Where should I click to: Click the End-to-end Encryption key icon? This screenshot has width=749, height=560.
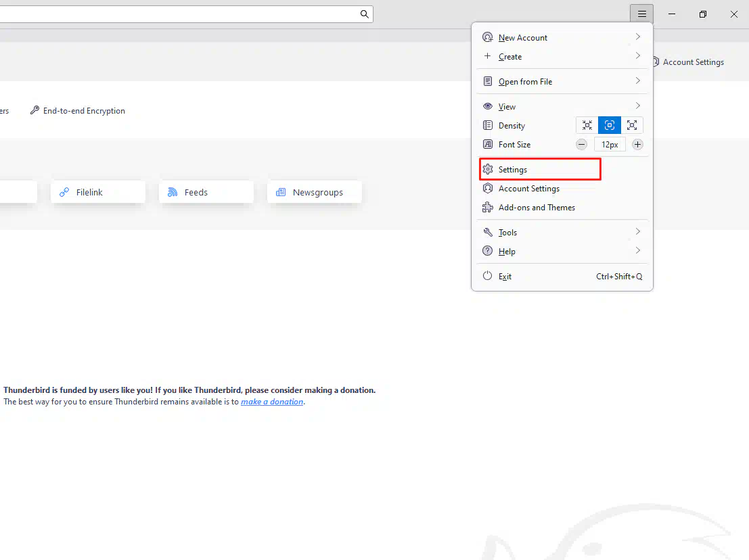[35, 110]
